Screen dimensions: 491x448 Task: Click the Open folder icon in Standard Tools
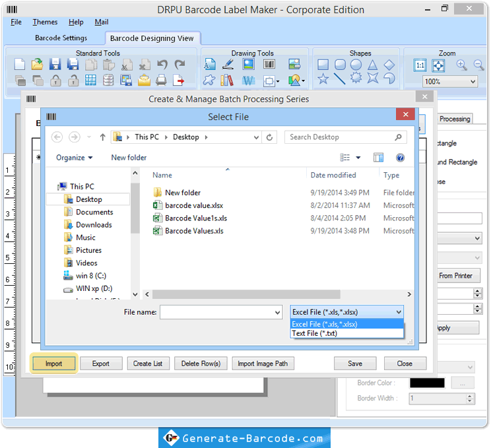37,65
